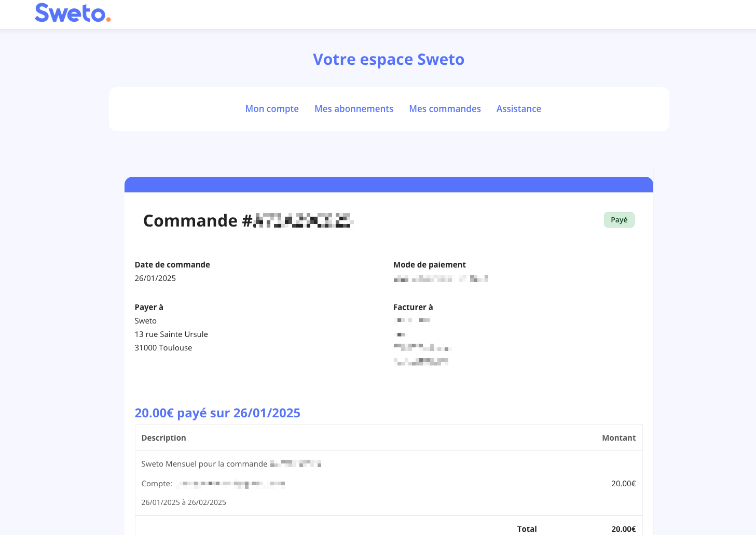Click the Payer à label
Image resolution: width=756 pixels, height=535 pixels.
coord(149,307)
